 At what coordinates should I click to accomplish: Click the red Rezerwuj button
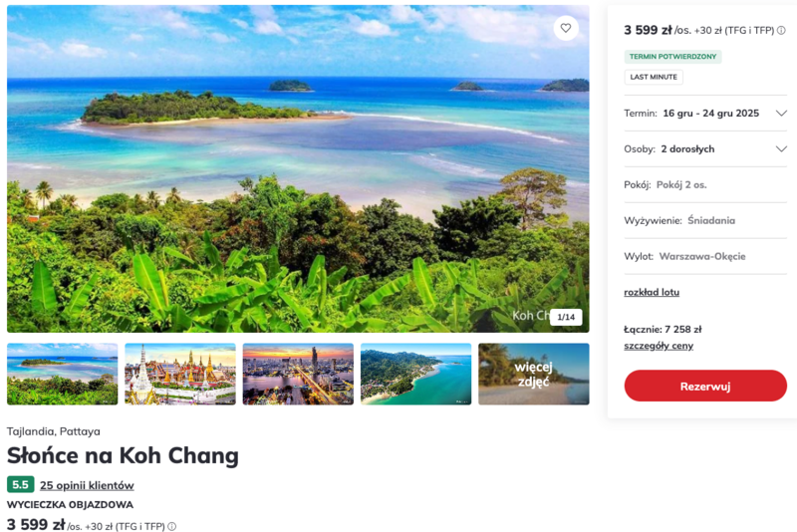click(705, 386)
